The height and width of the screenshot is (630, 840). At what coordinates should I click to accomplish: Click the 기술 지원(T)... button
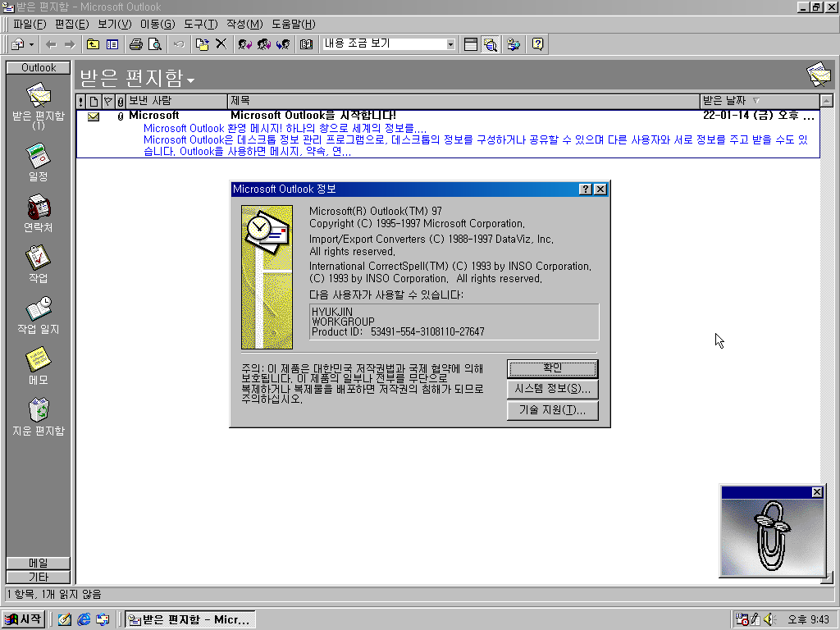(552, 410)
